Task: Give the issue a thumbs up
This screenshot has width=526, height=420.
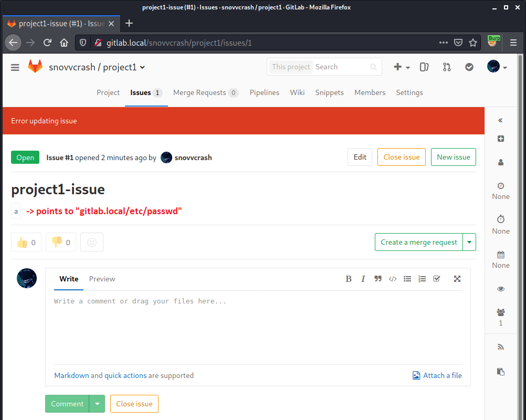Action: (x=26, y=242)
